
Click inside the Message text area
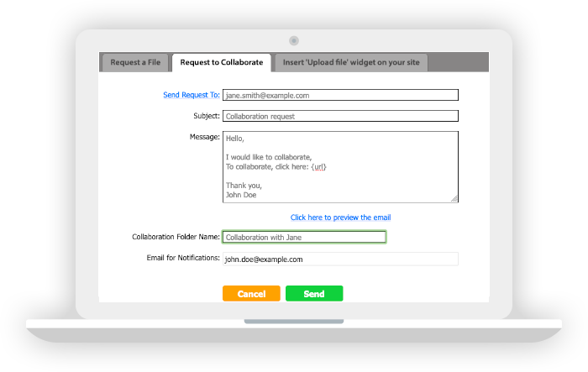[x=340, y=167]
